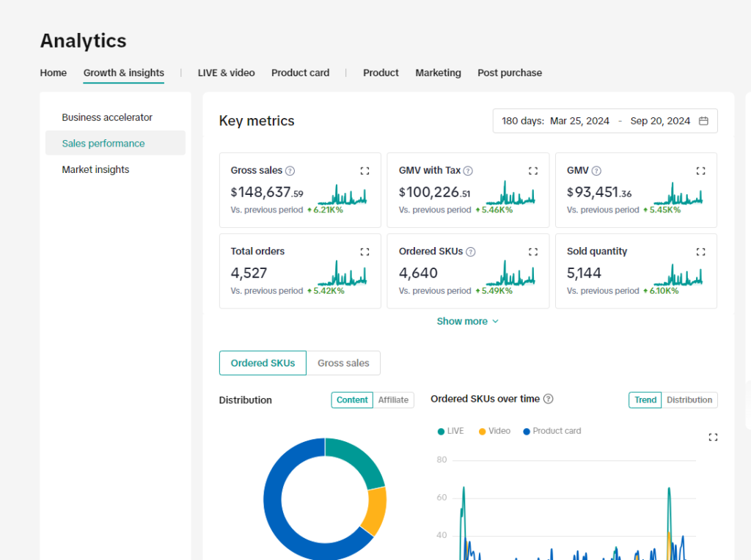Screen dimensions: 751x560
Task: Click the 6.10K% sold quantity change
Action: tap(661, 290)
